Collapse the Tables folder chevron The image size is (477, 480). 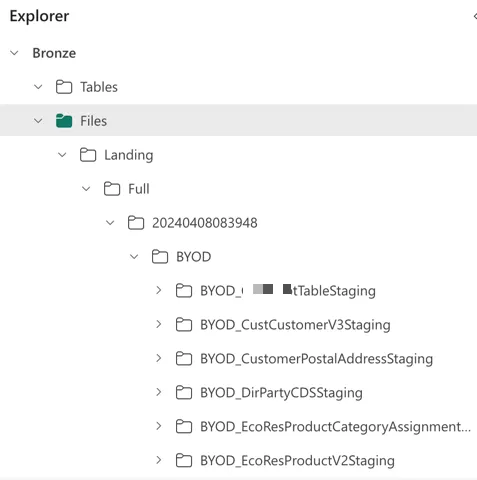pos(38,87)
